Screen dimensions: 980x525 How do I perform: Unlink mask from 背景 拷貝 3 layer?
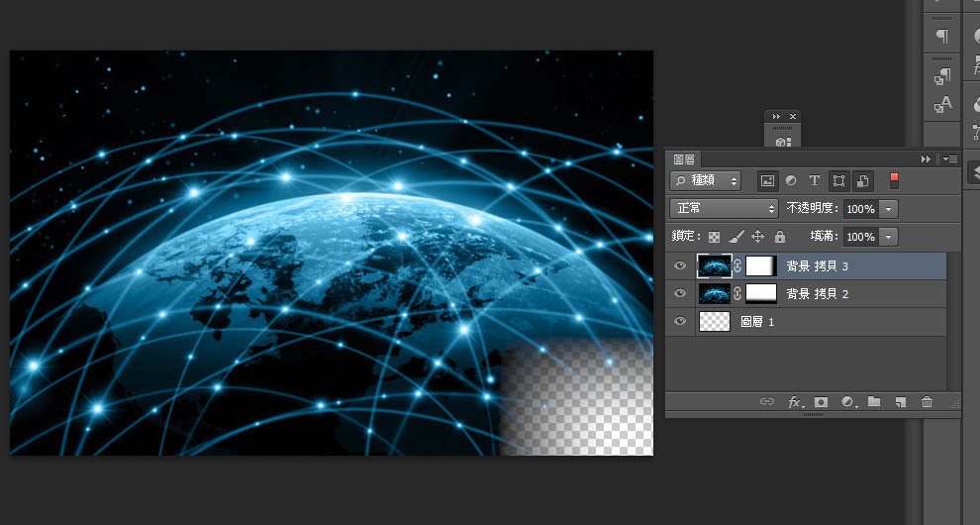tap(737, 265)
